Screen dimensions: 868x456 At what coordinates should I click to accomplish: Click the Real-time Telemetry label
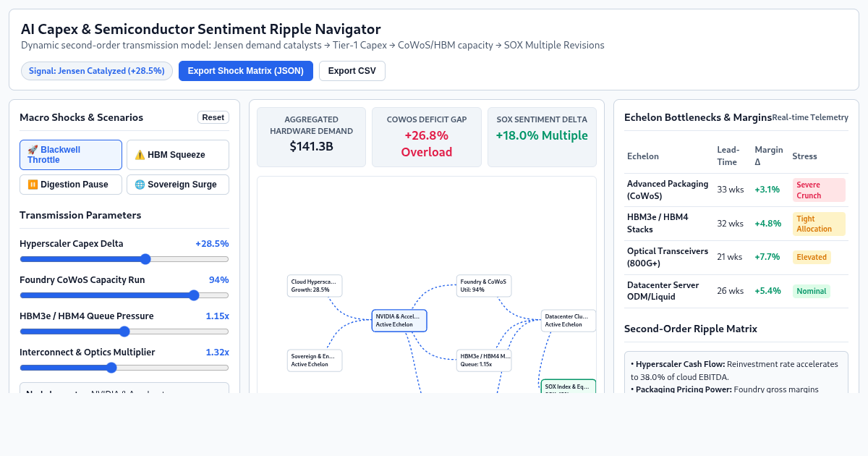pyautogui.click(x=810, y=117)
